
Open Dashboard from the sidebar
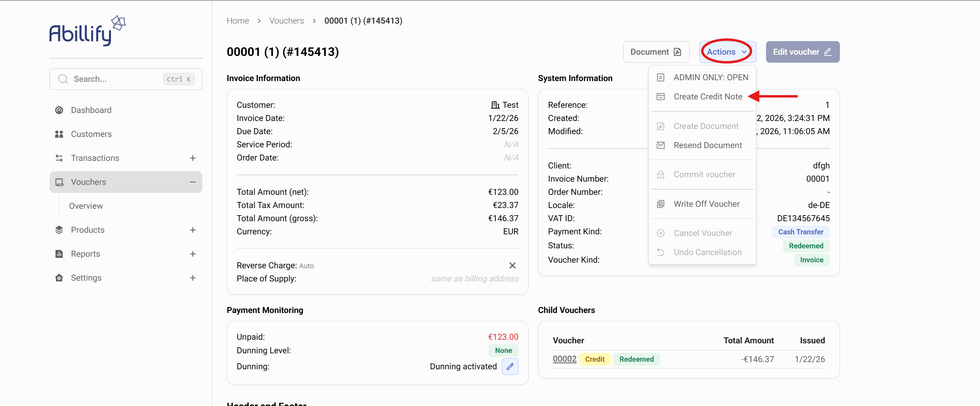coord(91,110)
